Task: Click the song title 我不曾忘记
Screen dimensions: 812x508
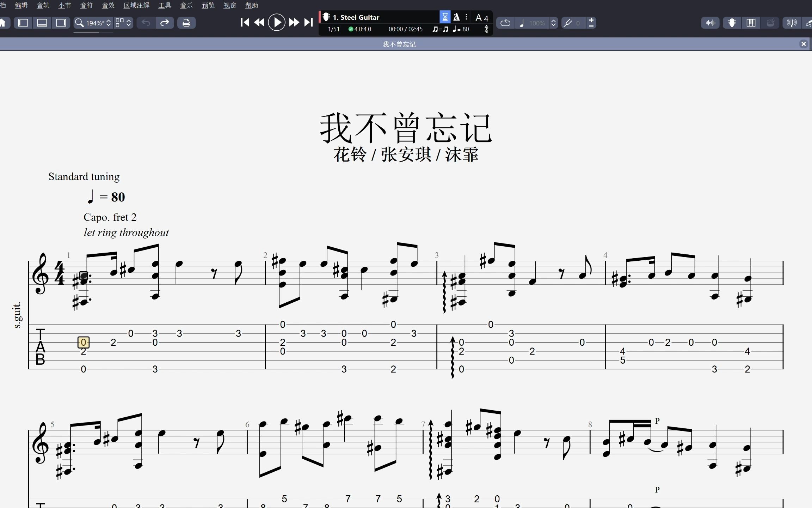Action: click(406, 128)
